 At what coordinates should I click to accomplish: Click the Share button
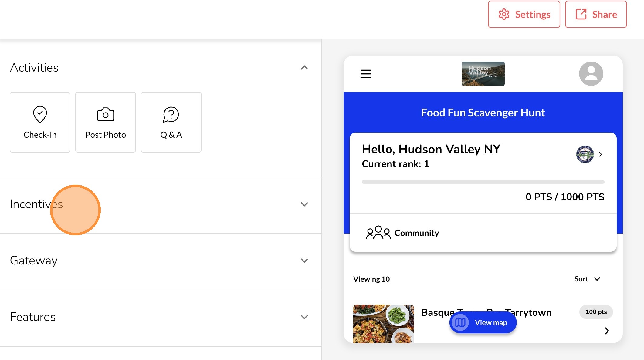(x=596, y=14)
